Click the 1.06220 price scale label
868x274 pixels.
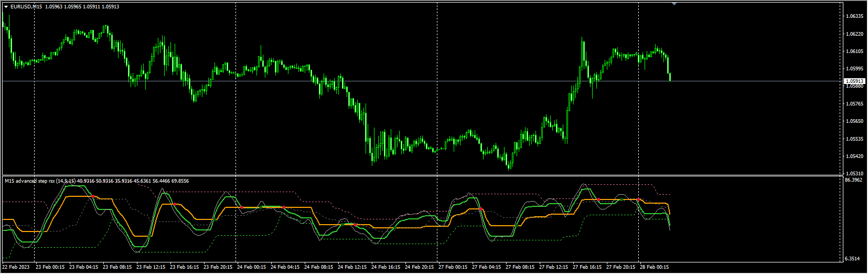[854, 34]
